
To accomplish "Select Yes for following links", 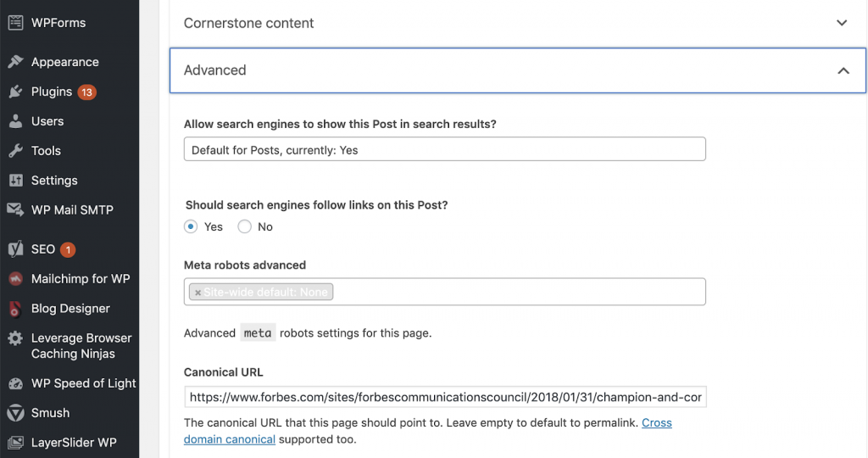I will click(x=191, y=226).
